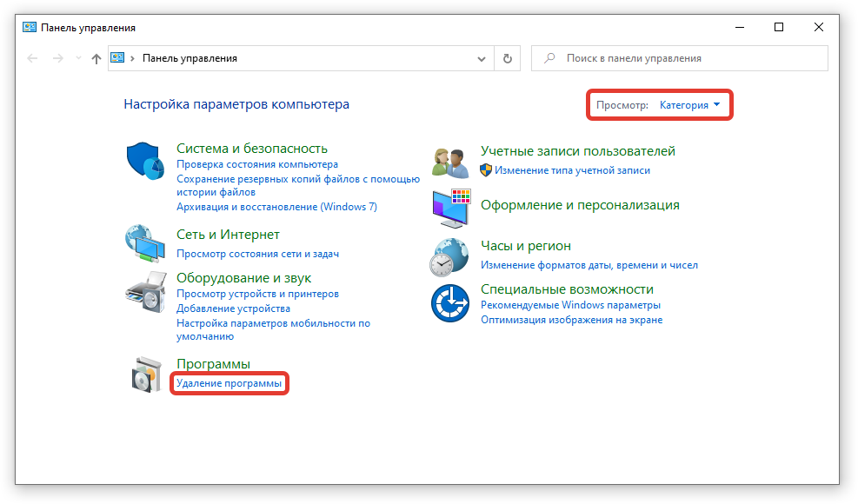The height and width of the screenshot is (504, 858).
Task: Open Часы и регион category
Action: 526,246
